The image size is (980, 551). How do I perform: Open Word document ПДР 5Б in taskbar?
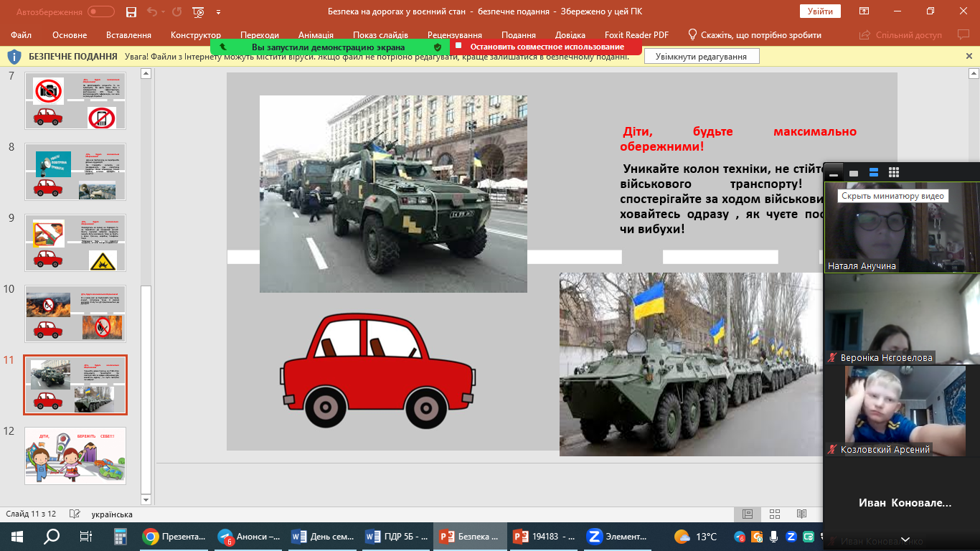(397, 536)
